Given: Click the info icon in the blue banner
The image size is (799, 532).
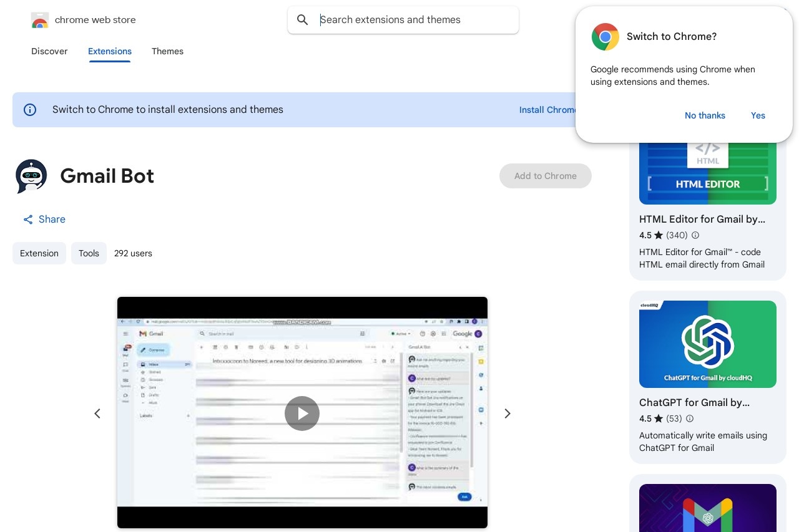Looking at the screenshot, I should pos(30,110).
